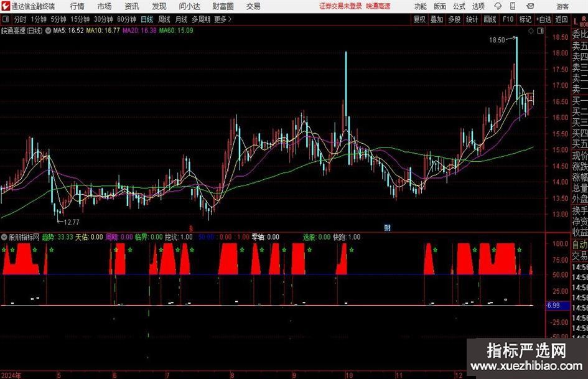Open the 行情 menu

77,6
